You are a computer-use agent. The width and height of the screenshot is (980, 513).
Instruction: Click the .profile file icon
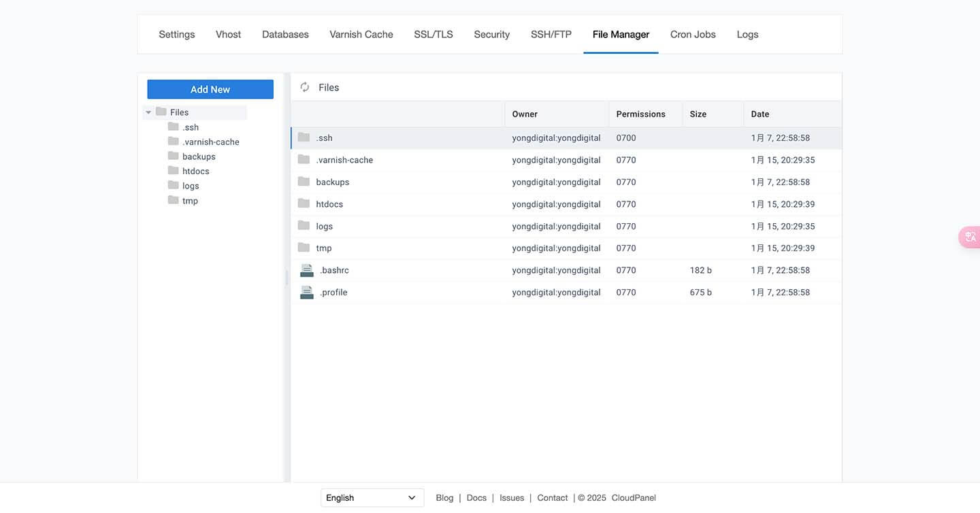coord(307,292)
